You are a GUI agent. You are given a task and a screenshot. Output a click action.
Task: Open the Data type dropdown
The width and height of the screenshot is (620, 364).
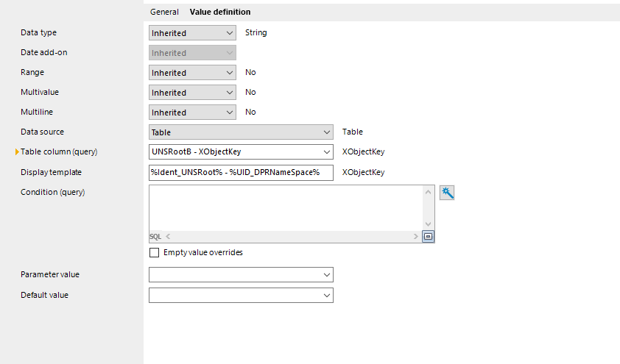193,33
